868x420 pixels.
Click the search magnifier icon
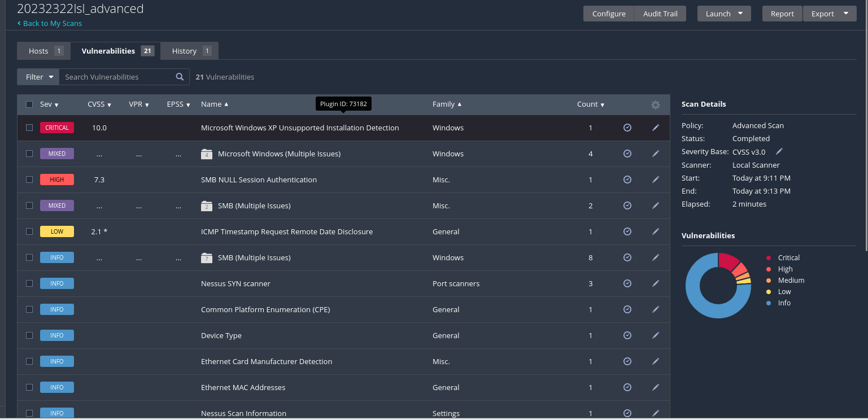(180, 77)
